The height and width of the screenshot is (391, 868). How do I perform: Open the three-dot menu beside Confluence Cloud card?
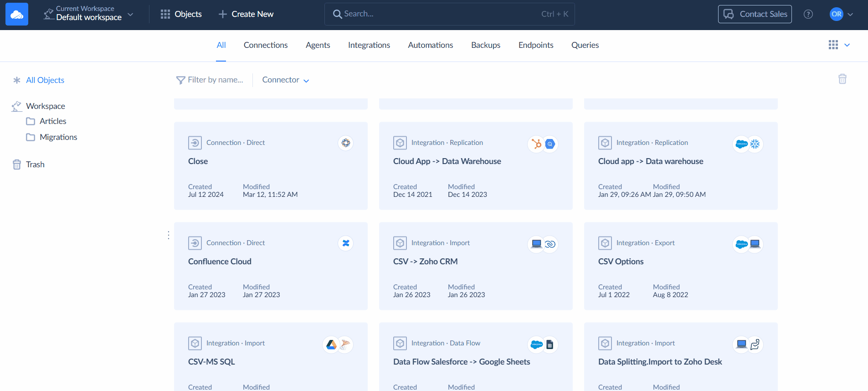click(x=169, y=235)
